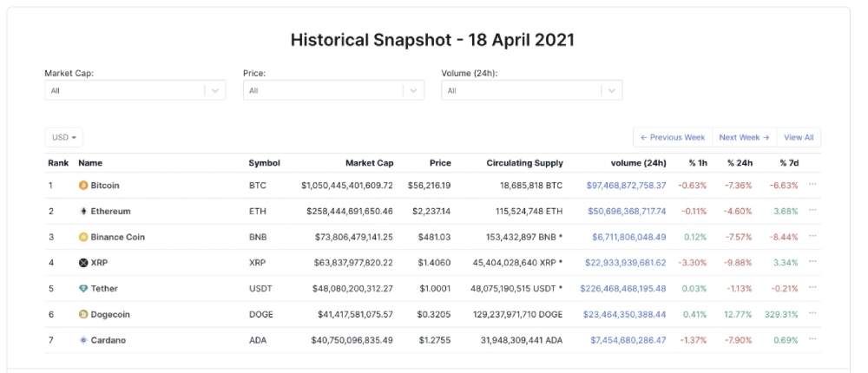Sort table by % 7d column header
The height and width of the screenshot is (373, 868).
(788, 163)
